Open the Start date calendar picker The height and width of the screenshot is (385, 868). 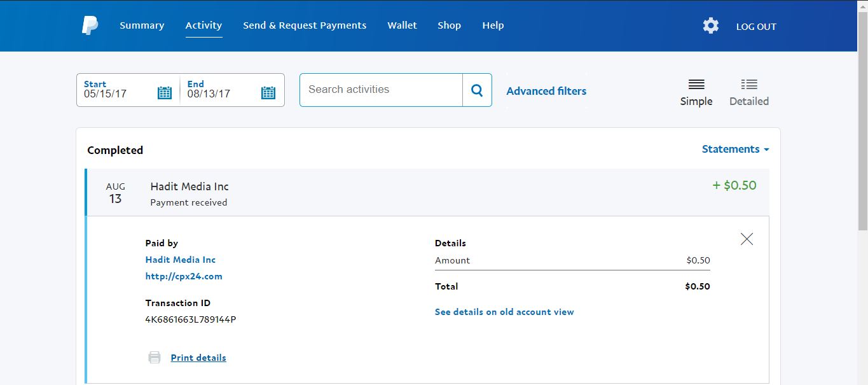[165, 93]
